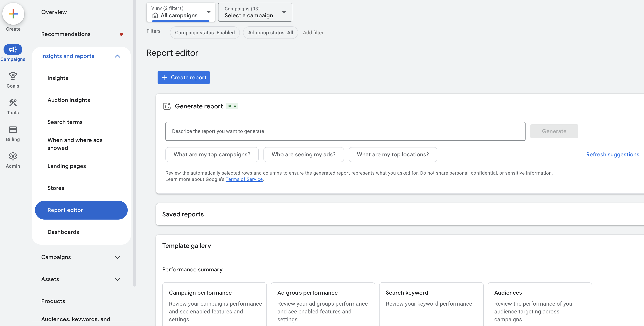Click Refresh suggestions
This screenshot has height=326, width=644.
[x=613, y=154]
